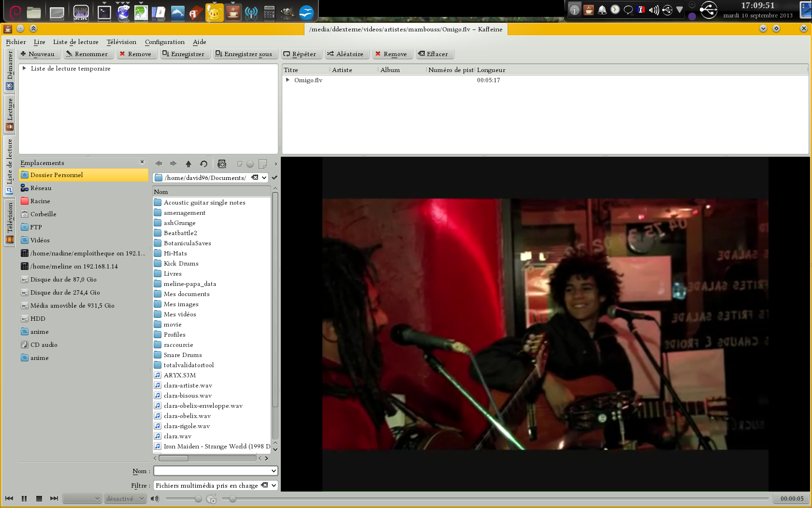Open the terminal from the top panel
The image size is (812, 508).
(x=104, y=13)
